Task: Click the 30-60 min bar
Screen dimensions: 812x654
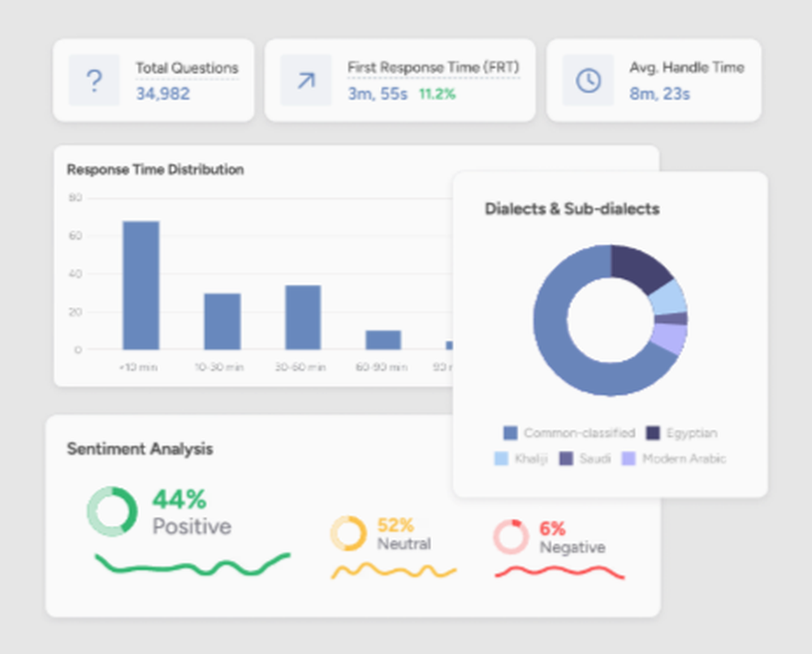Action: point(303,317)
